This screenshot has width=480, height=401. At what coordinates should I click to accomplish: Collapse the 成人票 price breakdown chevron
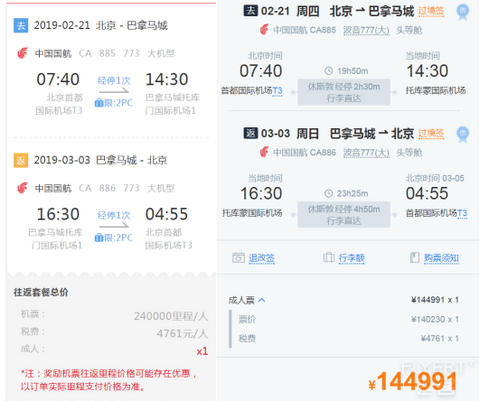pyautogui.click(x=262, y=300)
